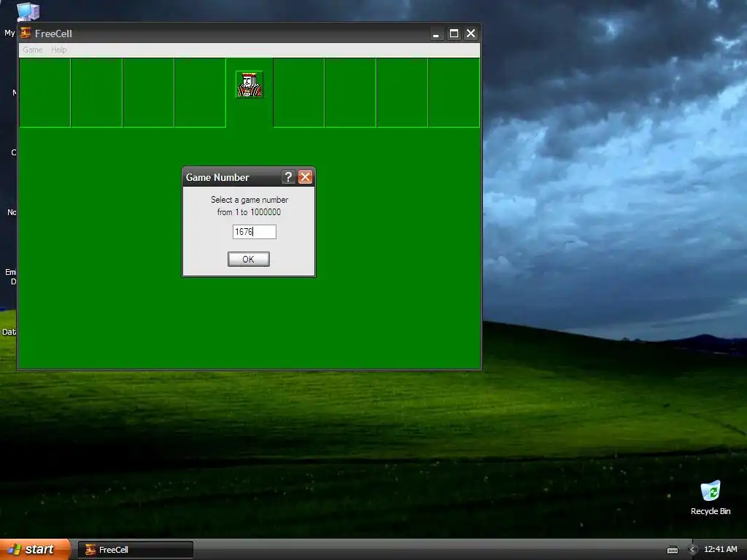Click the My Computer desktop icon
The image size is (747, 560).
tap(27, 12)
